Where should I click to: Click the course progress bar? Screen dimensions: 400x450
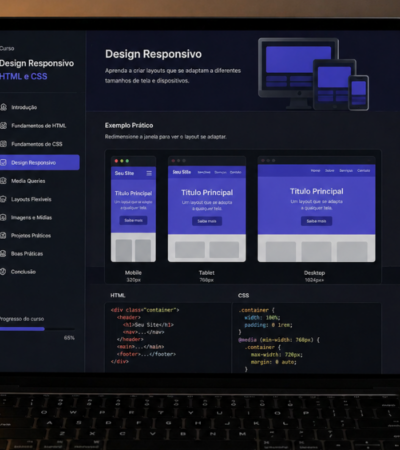pyautogui.click(x=37, y=329)
